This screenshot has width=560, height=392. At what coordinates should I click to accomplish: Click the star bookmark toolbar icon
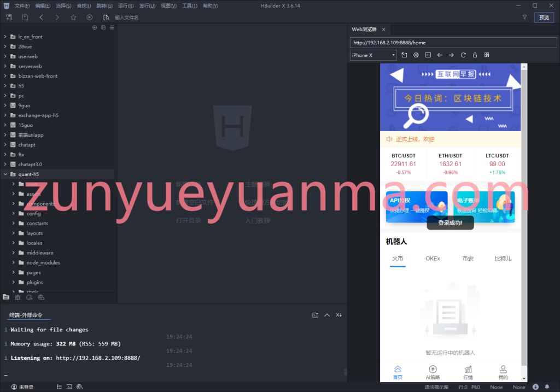73,17
